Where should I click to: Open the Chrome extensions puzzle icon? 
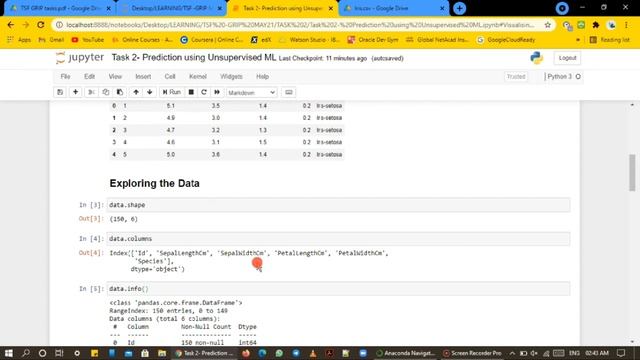[596, 25]
